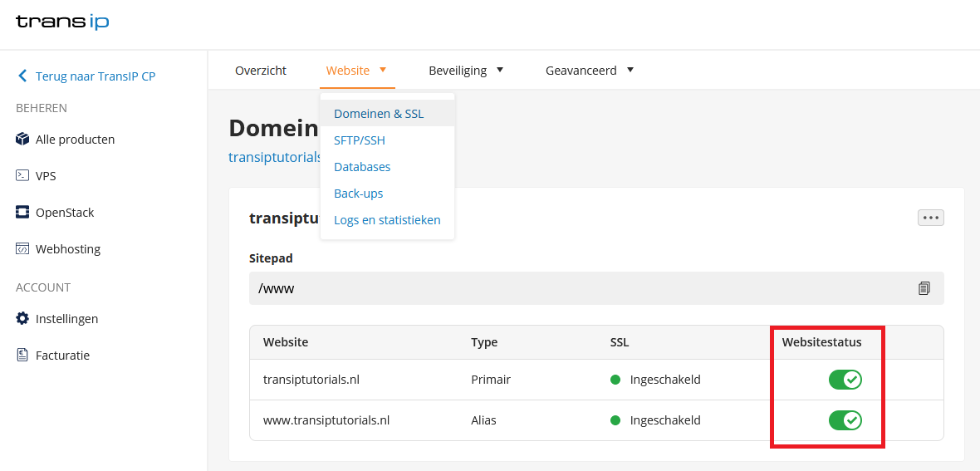This screenshot has height=471, width=980.
Task: Open the Overzicht tab
Action: (261, 71)
